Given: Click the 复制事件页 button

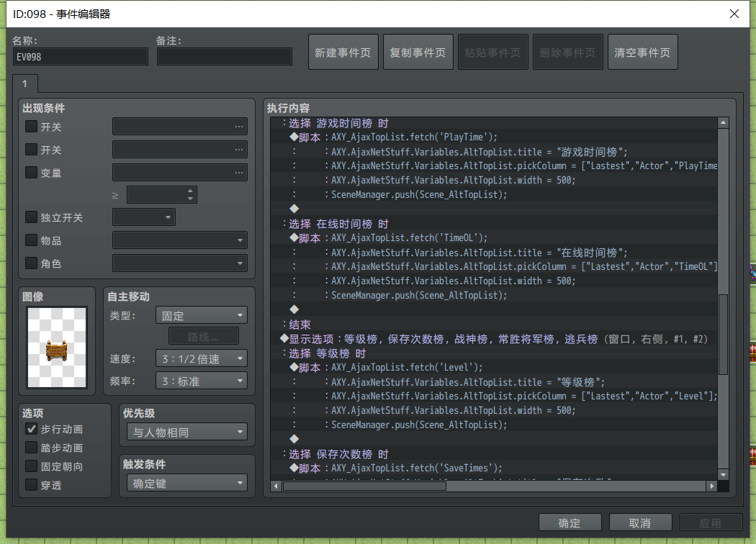Looking at the screenshot, I should [x=418, y=52].
